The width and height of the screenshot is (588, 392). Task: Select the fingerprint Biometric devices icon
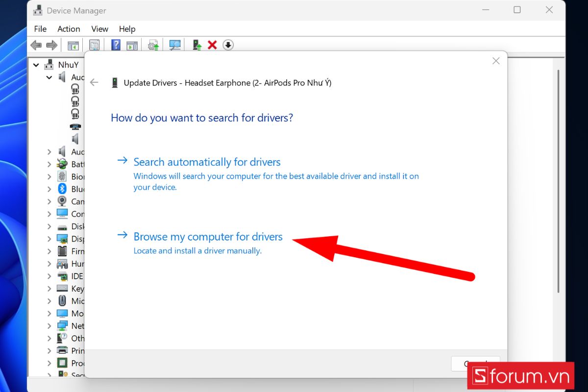62,176
